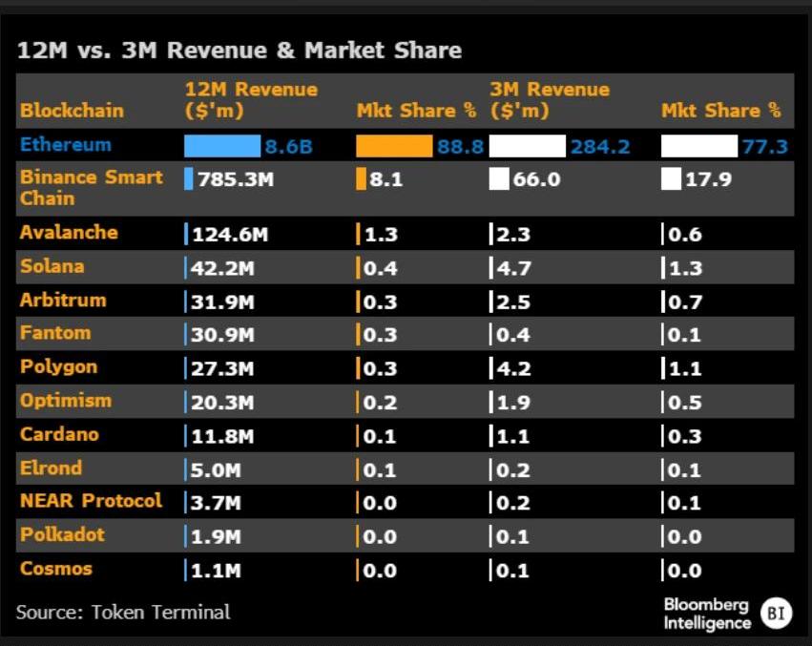Select the "12M Revenue ($'m)" column header
The image size is (812, 646).
(251, 100)
